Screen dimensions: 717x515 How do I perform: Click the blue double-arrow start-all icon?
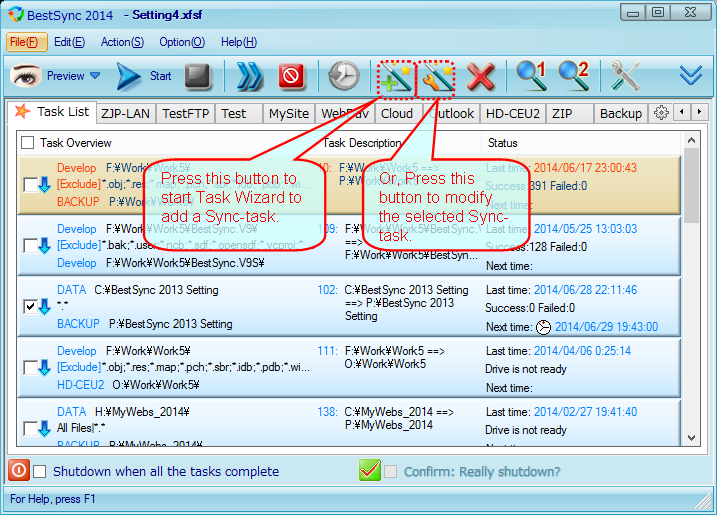[250, 76]
